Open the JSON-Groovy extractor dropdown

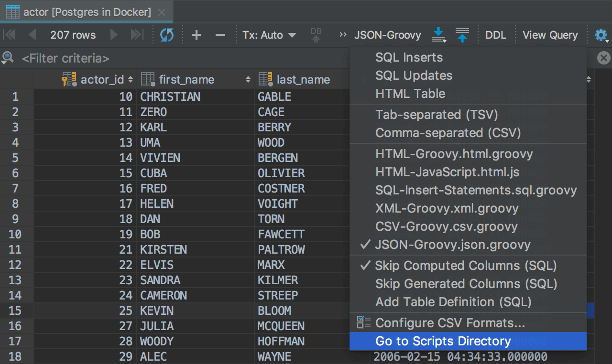[x=387, y=35]
